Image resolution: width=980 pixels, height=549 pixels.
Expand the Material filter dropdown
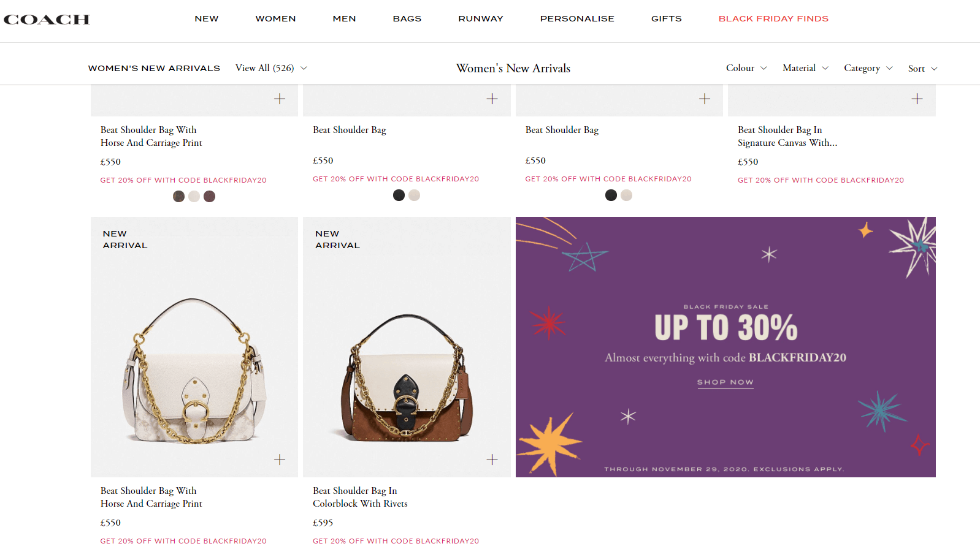tap(805, 68)
